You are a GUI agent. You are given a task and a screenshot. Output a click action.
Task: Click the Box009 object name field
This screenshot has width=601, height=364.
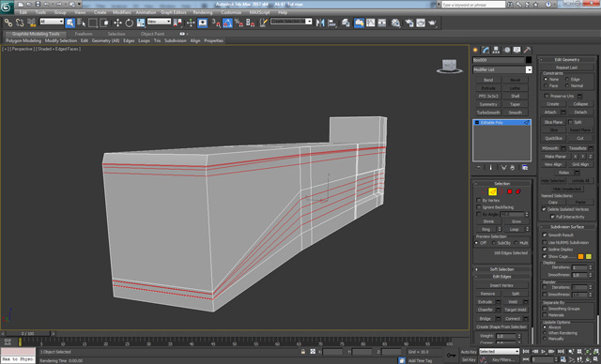pos(498,60)
